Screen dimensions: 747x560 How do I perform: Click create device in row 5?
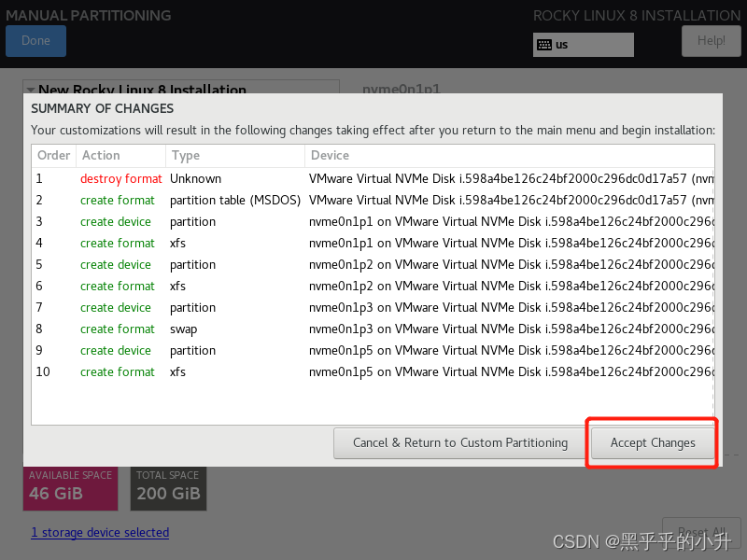click(115, 265)
